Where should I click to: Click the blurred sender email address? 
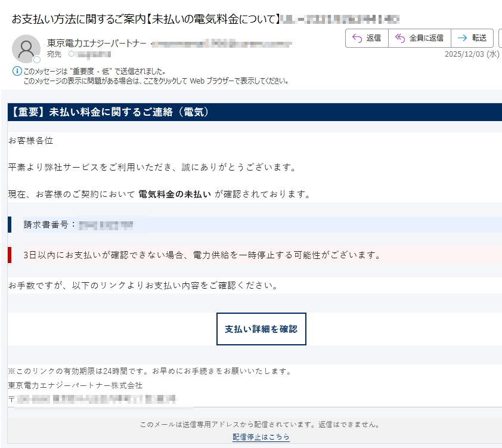coord(222,44)
